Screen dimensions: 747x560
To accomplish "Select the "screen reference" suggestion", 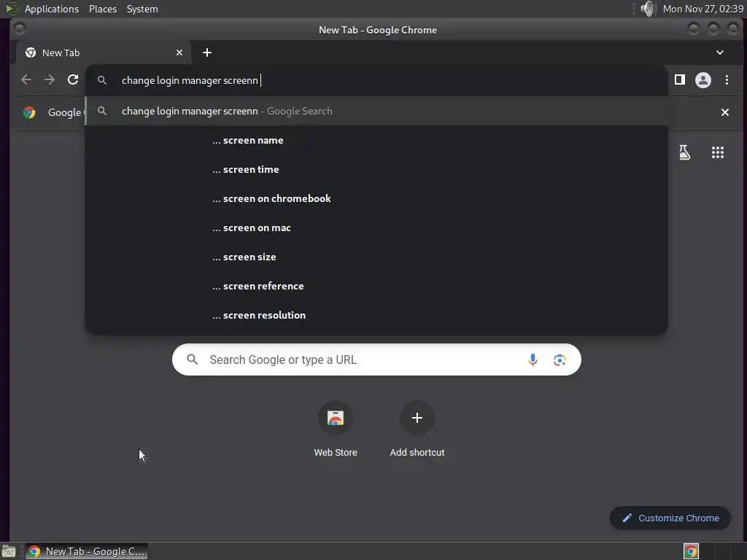I will click(x=376, y=286).
